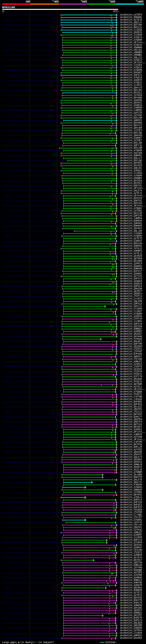
Task: Select the query name BP031109
Action: pos(8,7)
